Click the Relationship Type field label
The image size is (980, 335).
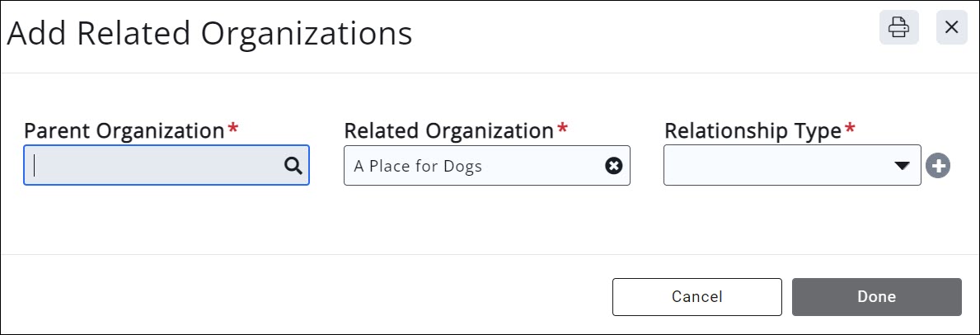click(x=753, y=130)
